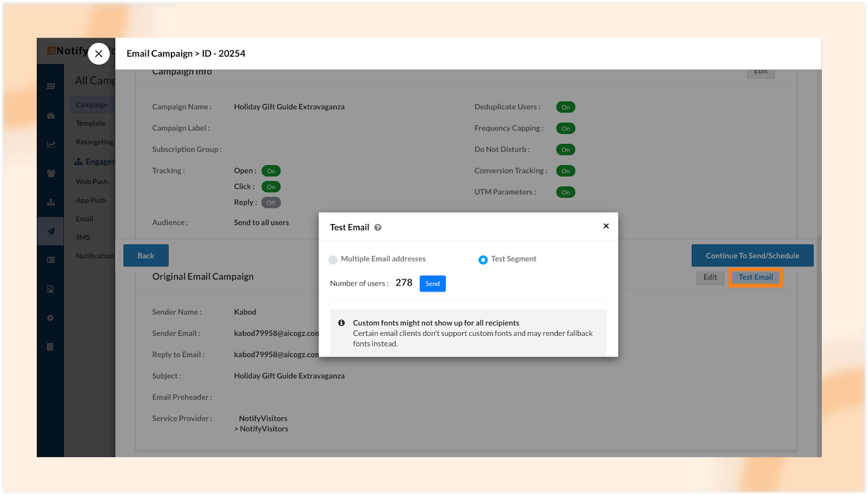Image resolution: width=868 pixels, height=495 pixels.
Task: Toggle UTM Parameters switch
Action: pyautogui.click(x=565, y=192)
